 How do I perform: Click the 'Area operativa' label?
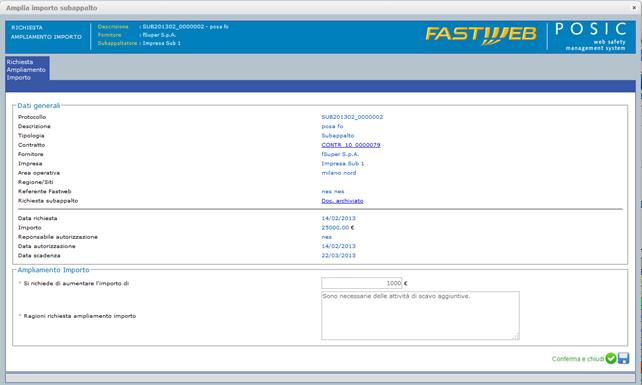click(x=39, y=173)
